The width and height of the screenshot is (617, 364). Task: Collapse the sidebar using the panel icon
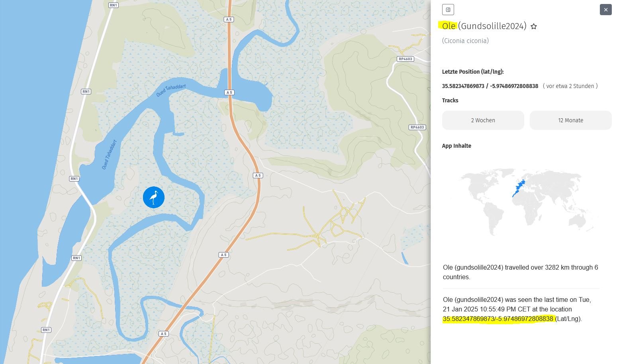pos(448,10)
